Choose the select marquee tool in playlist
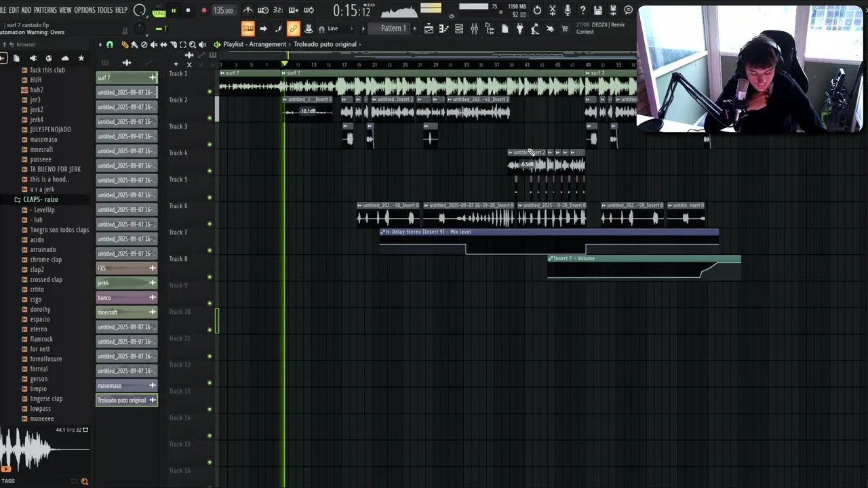The image size is (868, 488). 183,45
